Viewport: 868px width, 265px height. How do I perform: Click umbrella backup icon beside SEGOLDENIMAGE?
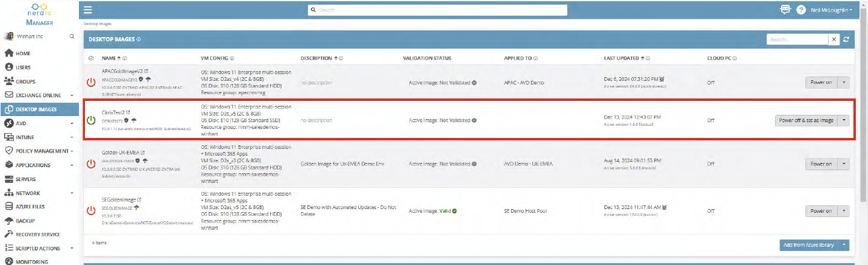click(x=138, y=207)
